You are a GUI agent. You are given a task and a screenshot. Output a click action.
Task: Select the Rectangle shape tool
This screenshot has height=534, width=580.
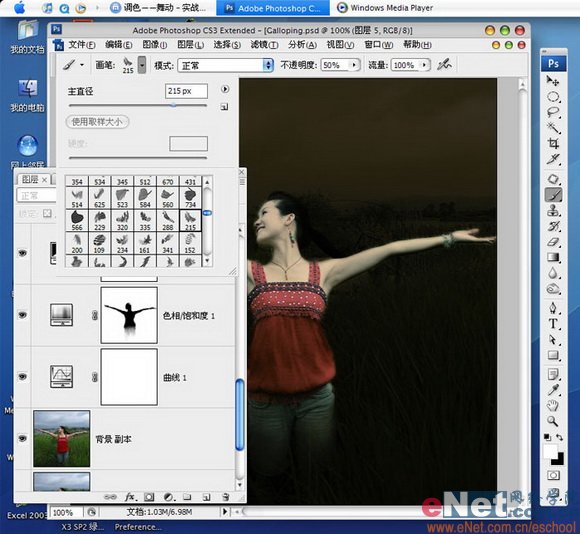click(553, 355)
